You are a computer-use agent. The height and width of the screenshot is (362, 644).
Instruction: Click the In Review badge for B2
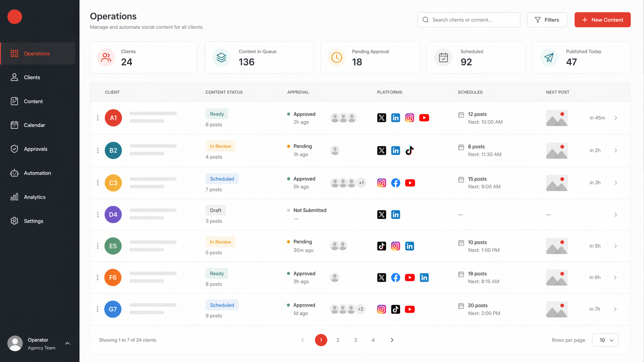[x=220, y=146]
